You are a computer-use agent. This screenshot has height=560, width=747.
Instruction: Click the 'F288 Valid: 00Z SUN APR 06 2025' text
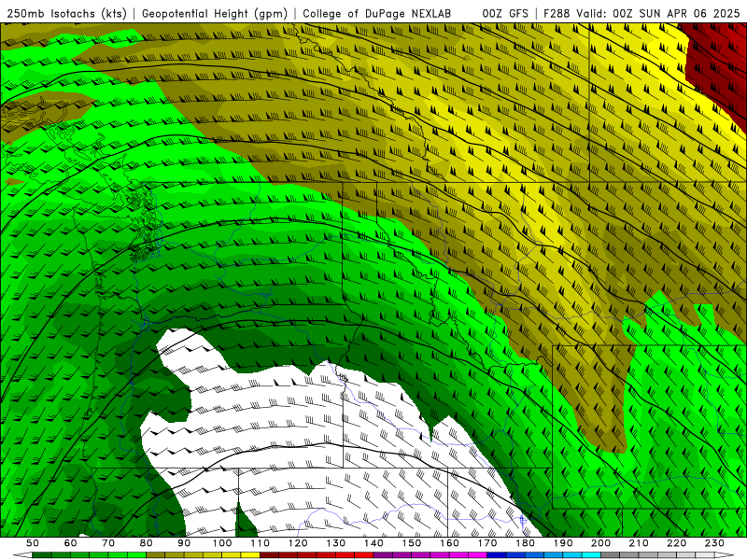point(641,13)
